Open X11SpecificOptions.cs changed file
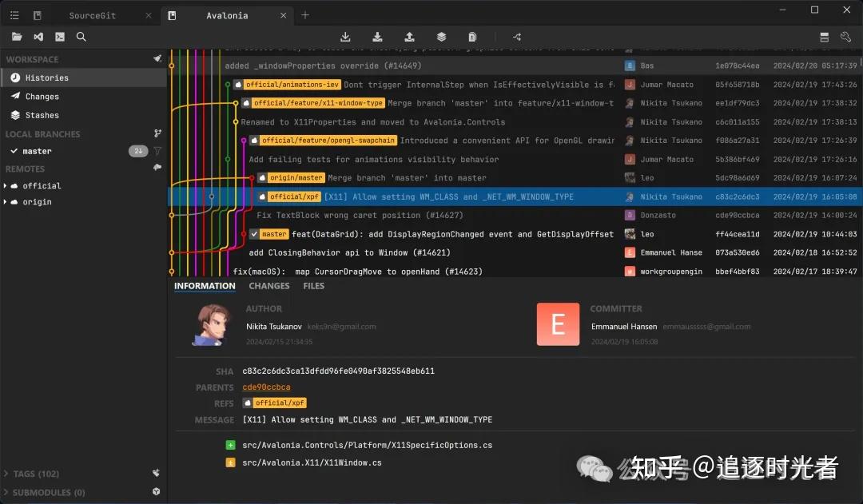 coord(367,445)
